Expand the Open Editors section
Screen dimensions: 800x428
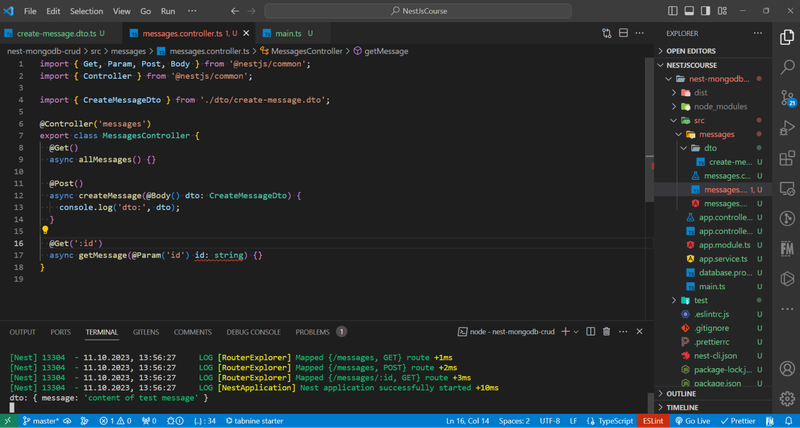click(x=713, y=51)
